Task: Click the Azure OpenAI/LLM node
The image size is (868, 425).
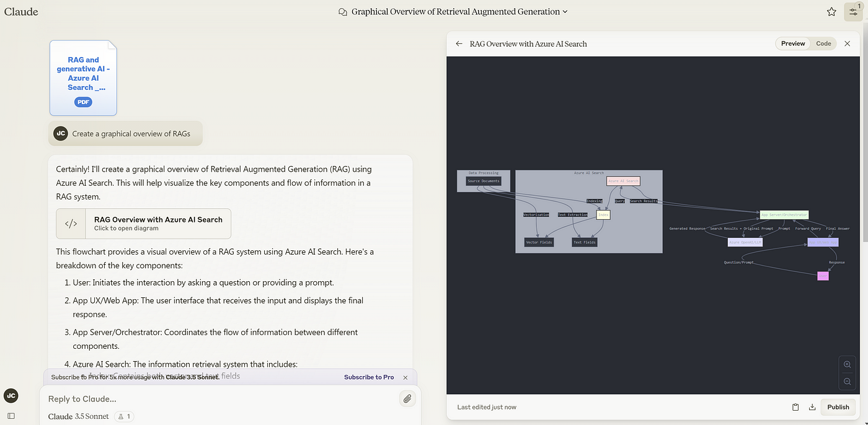Action: tap(745, 242)
